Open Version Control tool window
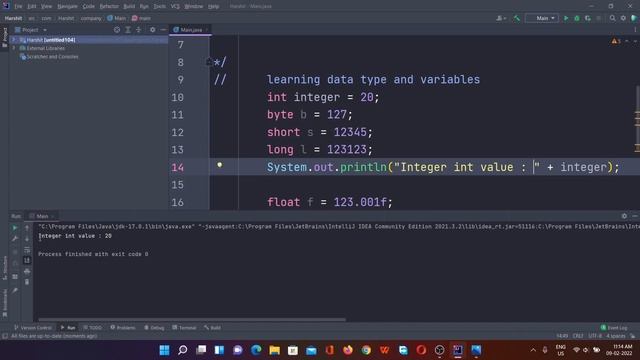Image resolution: width=640 pixels, height=360 pixels. point(33,328)
